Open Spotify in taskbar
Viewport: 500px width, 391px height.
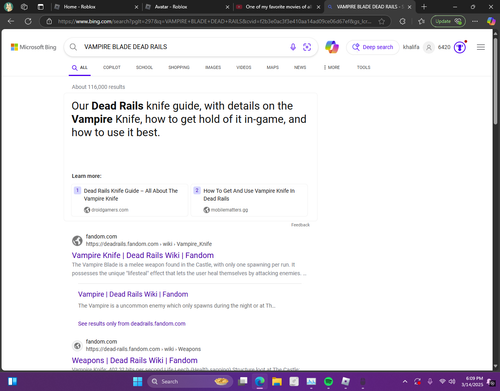click(328, 381)
